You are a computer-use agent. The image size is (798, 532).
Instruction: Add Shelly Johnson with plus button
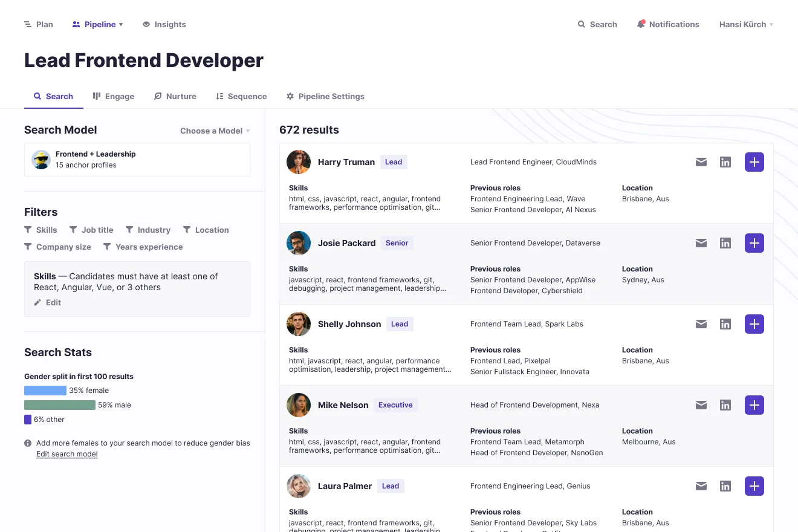pyautogui.click(x=754, y=324)
